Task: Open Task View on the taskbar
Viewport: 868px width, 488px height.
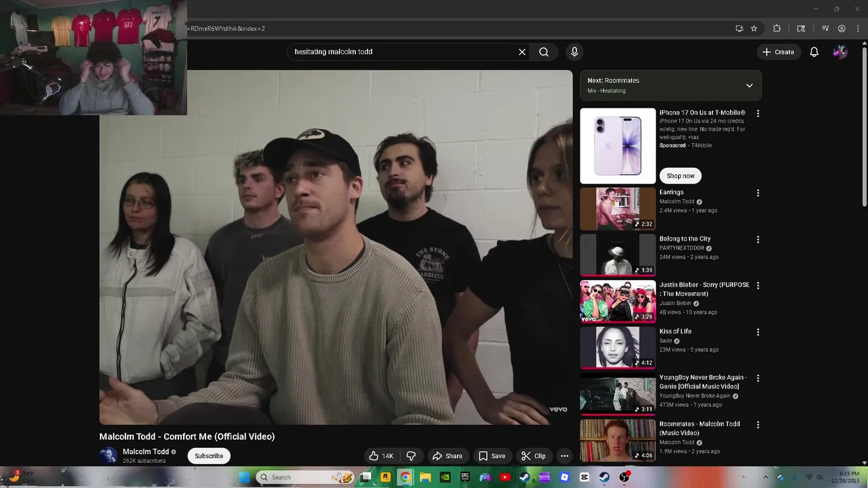Action: [x=366, y=477]
